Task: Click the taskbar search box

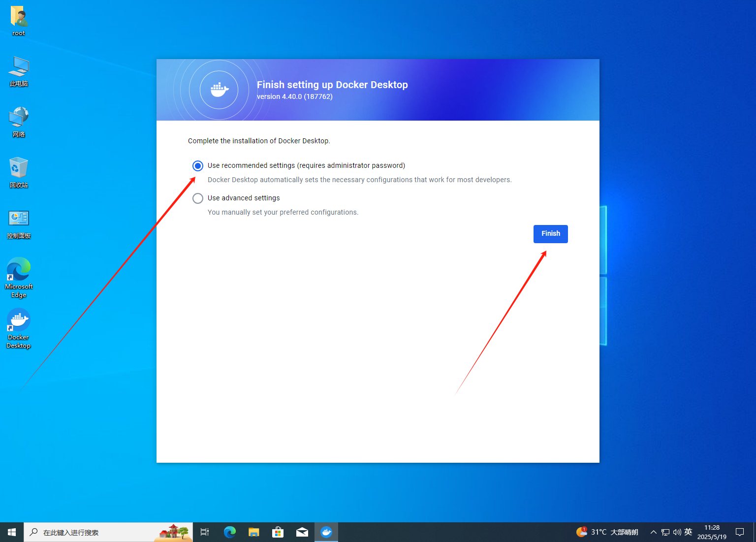Action: coord(108,532)
